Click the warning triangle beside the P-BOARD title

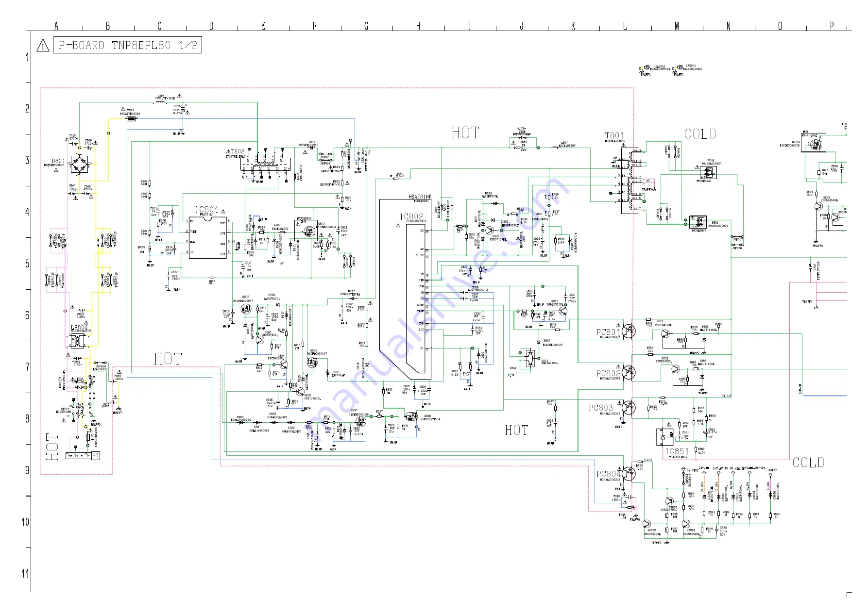click(43, 46)
